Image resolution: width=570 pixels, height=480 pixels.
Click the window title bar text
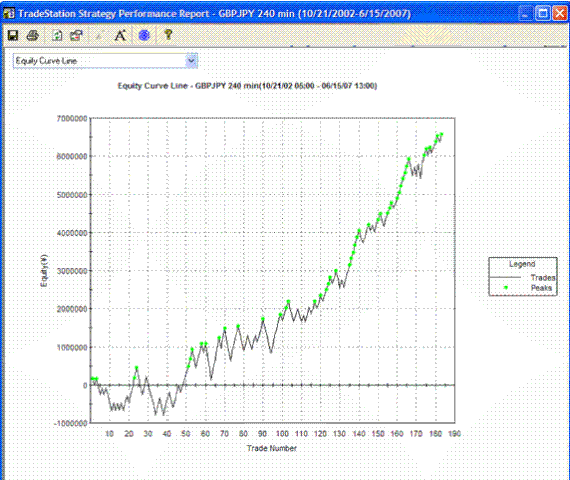click(214, 14)
